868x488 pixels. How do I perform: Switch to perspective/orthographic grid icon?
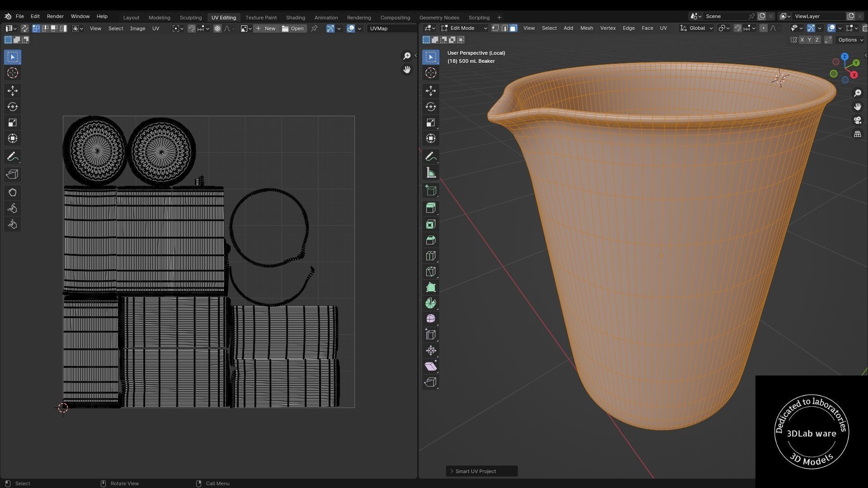[857, 134]
